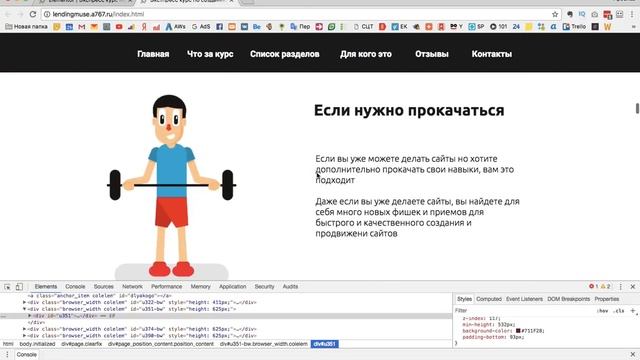Open the Контакты nav link
Image resolution: width=640 pixels, height=360 pixels.
(491, 54)
